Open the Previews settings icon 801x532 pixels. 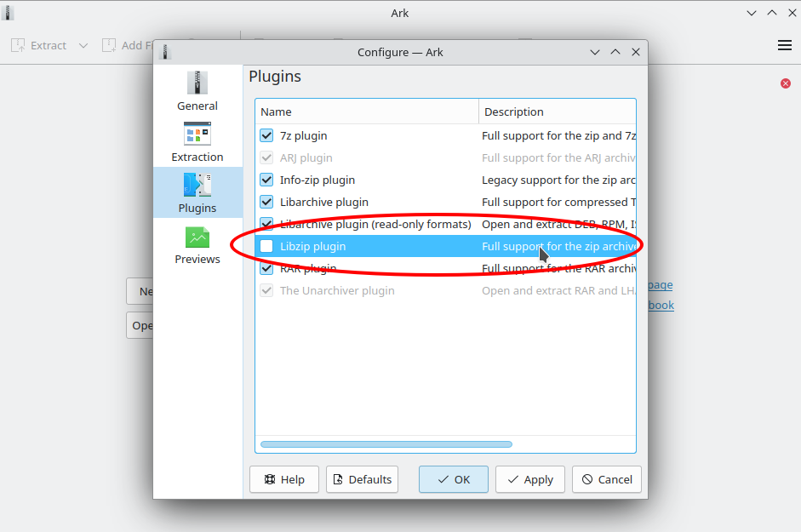click(197, 237)
